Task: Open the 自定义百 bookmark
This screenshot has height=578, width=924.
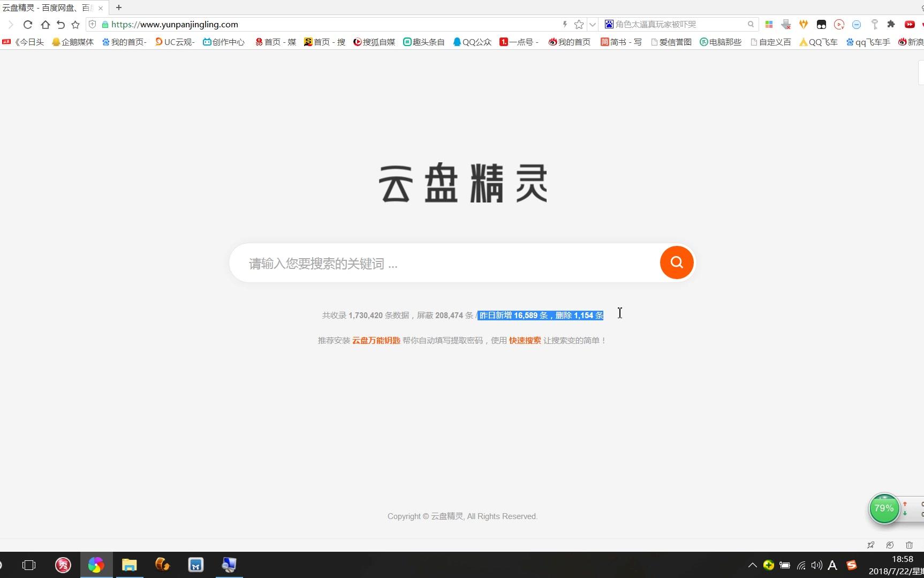Action: 771,42
